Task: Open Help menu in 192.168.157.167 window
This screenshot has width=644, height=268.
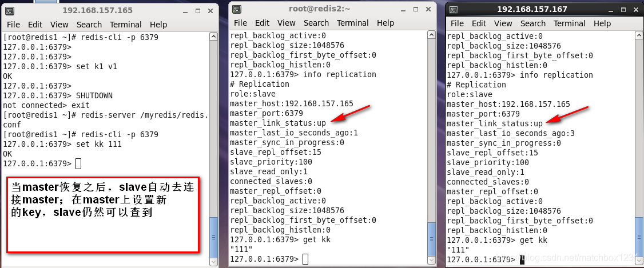Action: pyautogui.click(x=602, y=23)
